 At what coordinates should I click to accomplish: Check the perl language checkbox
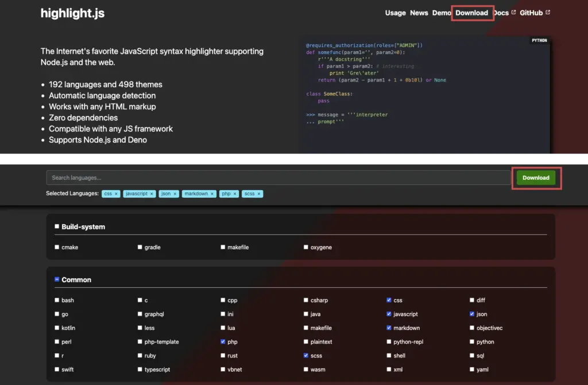57,341
